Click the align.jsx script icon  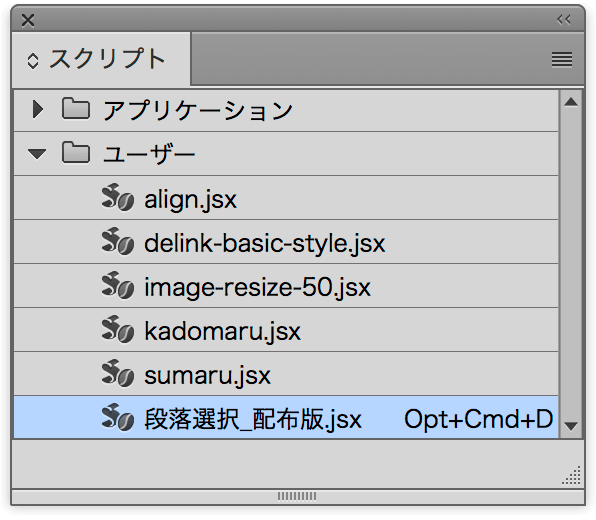[x=117, y=197]
